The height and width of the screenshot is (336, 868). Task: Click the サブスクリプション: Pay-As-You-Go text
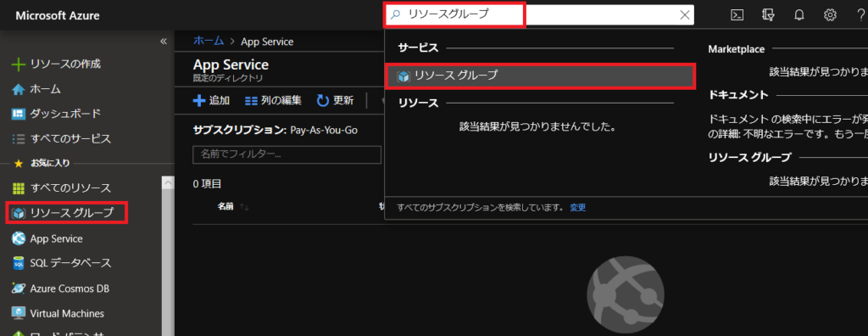click(x=275, y=131)
